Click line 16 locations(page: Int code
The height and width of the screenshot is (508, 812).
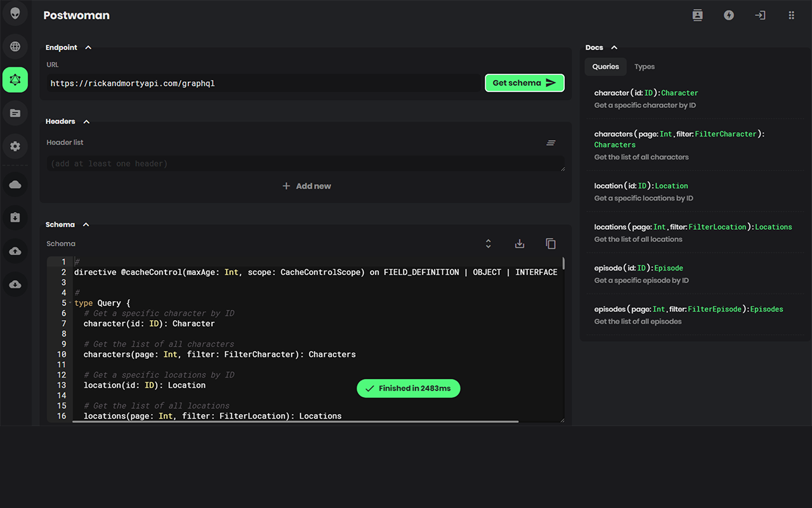click(213, 416)
